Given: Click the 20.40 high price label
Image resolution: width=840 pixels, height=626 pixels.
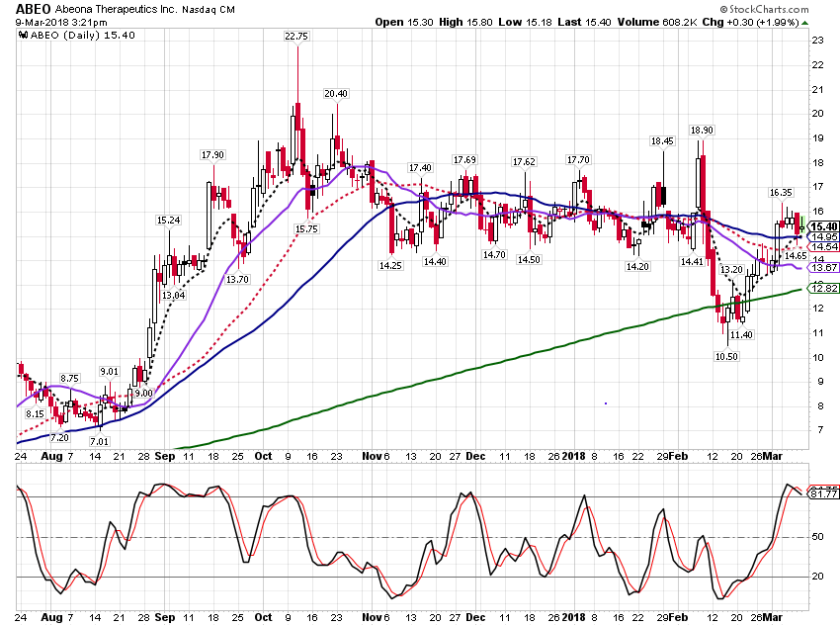Looking at the screenshot, I should 336,93.
